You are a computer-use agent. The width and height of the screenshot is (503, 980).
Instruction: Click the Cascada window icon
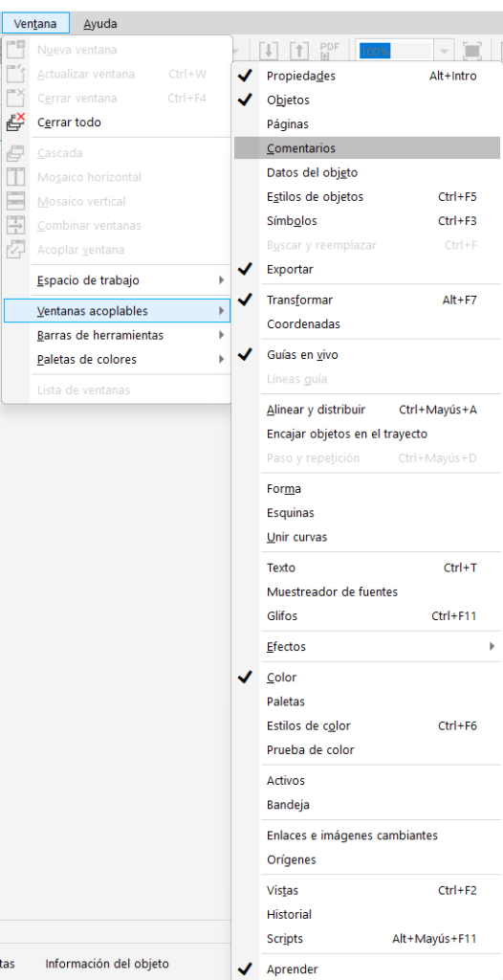[x=15, y=152]
